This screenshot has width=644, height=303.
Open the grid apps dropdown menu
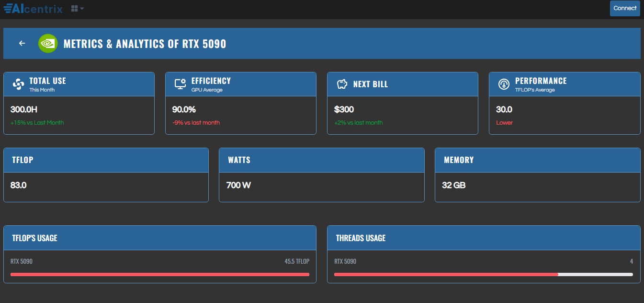77,9
